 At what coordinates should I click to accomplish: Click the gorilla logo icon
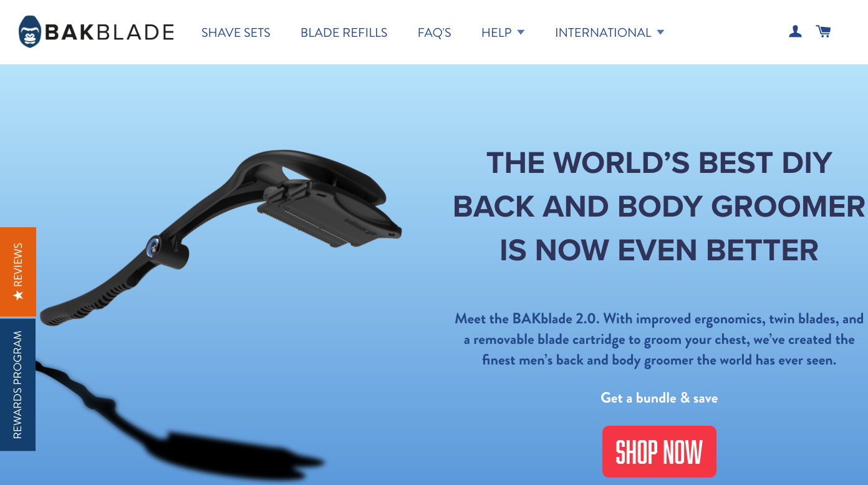point(31,32)
